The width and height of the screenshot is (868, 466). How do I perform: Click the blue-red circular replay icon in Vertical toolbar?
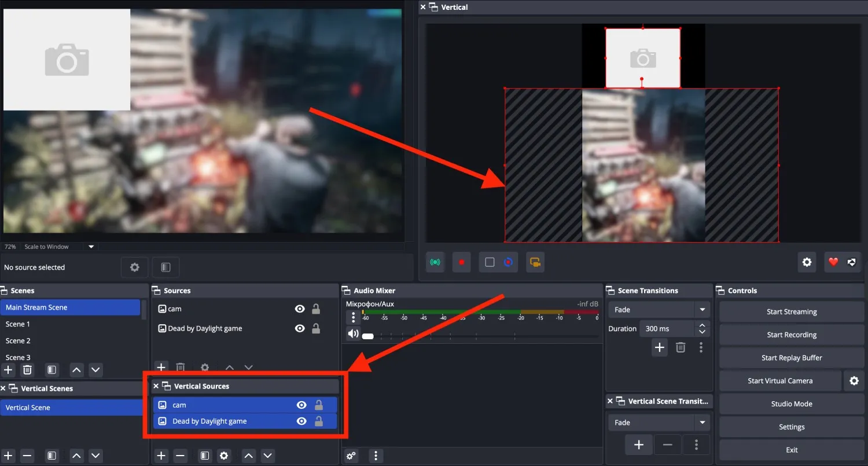508,262
